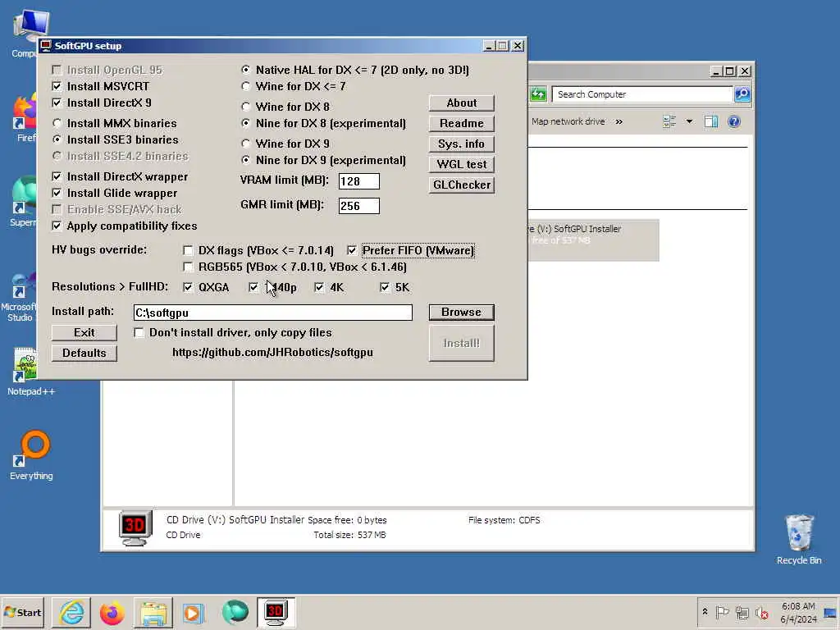Select the (V:) SoftGPU Installer drive item
Screen dimensions: 840x630
593,240
